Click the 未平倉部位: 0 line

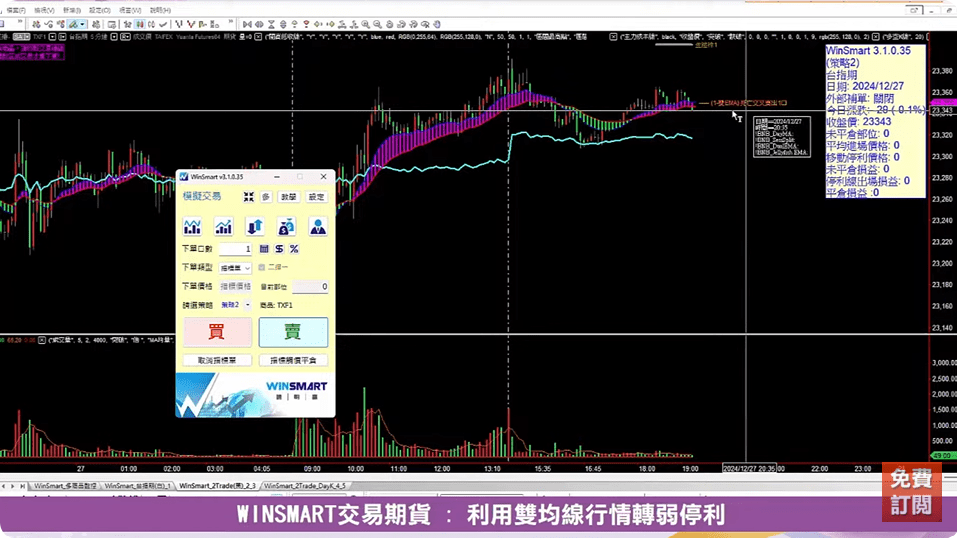(x=858, y=134)
